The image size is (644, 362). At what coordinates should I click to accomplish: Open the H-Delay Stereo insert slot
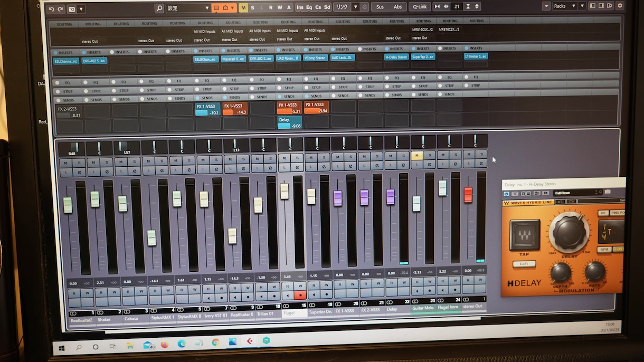tap(396, 56)
